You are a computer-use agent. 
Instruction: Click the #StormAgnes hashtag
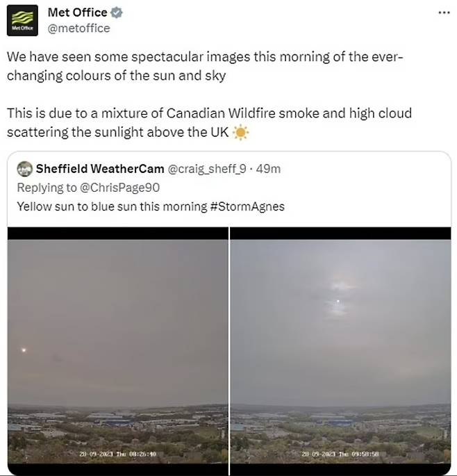(x=247, y=206)
